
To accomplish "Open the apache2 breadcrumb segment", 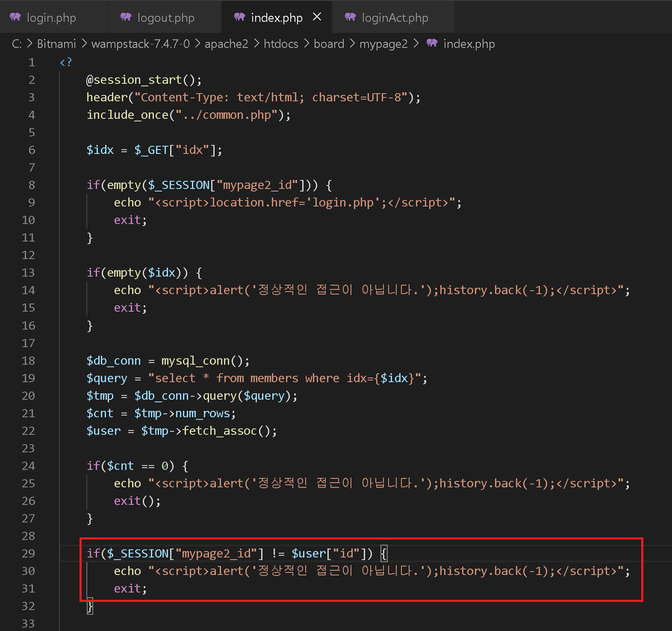I will 227,44.
